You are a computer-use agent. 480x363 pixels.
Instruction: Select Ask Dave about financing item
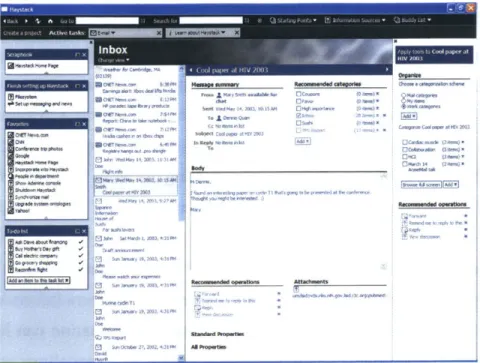(41, 242)
